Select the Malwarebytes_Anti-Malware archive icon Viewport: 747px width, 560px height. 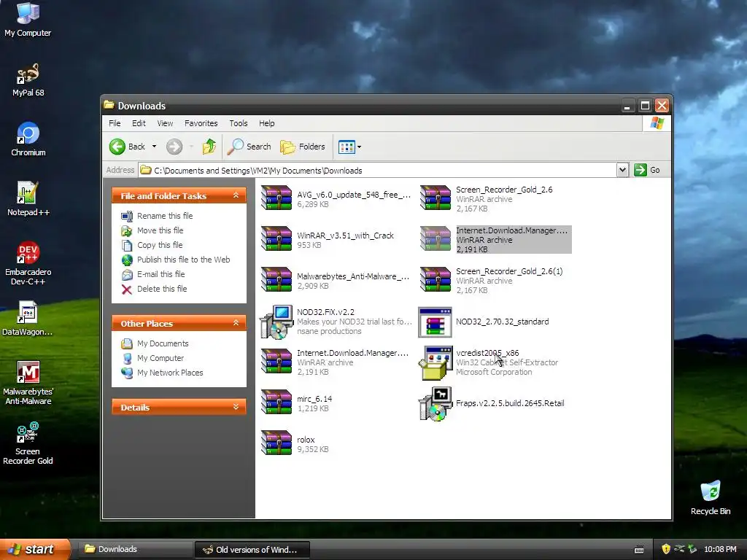276,279
